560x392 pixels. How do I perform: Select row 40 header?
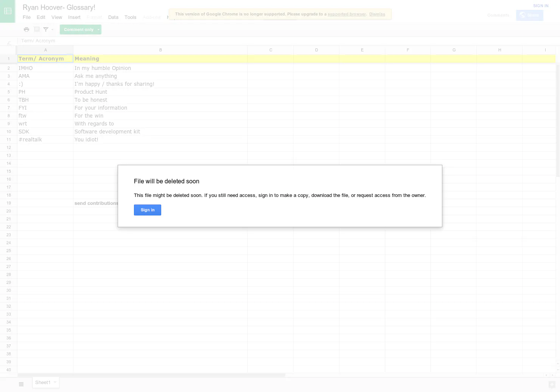click(8, 370)
